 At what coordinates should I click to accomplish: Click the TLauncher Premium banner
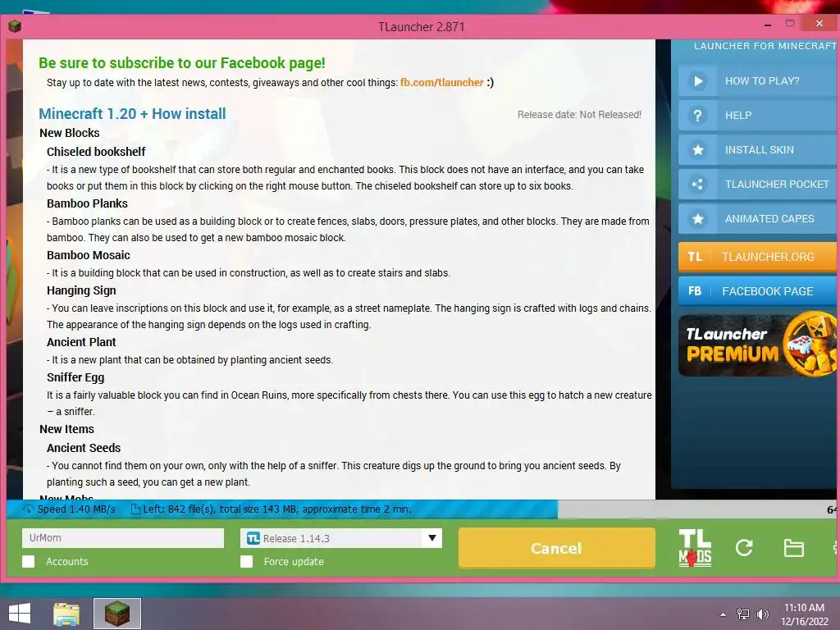pyautogui.click(x=757, y=345)
